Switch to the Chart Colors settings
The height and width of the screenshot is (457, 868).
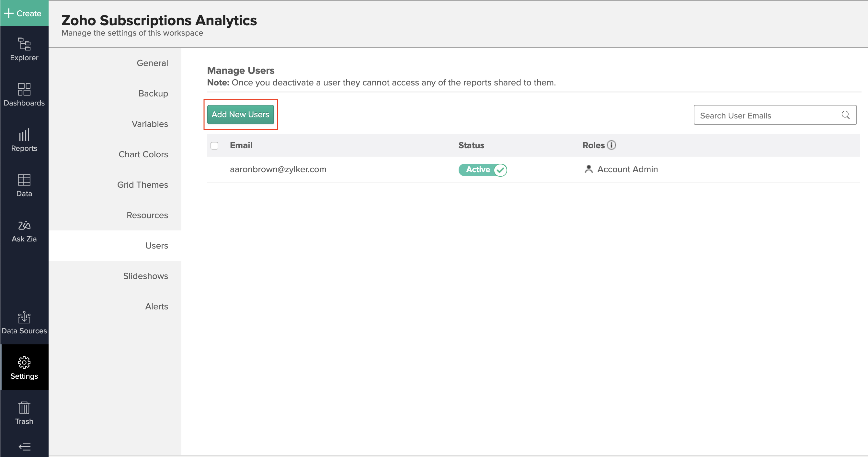(143, 154)
